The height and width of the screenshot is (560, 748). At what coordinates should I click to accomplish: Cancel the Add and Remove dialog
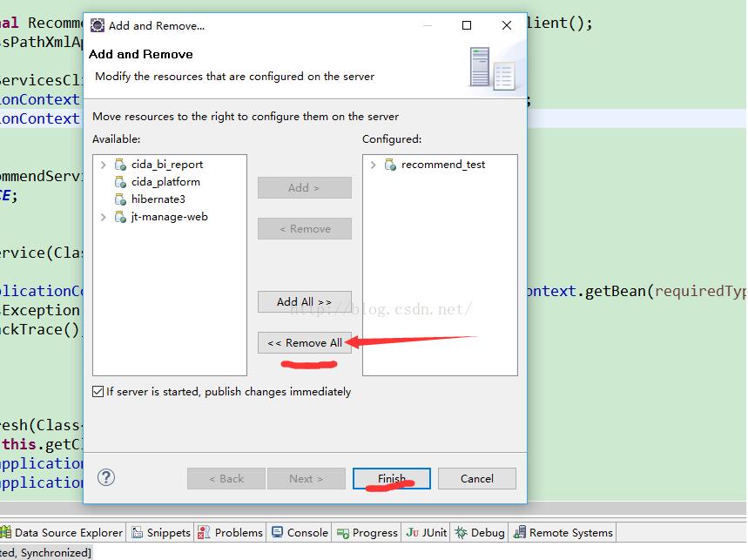click(x=476, y=478)
